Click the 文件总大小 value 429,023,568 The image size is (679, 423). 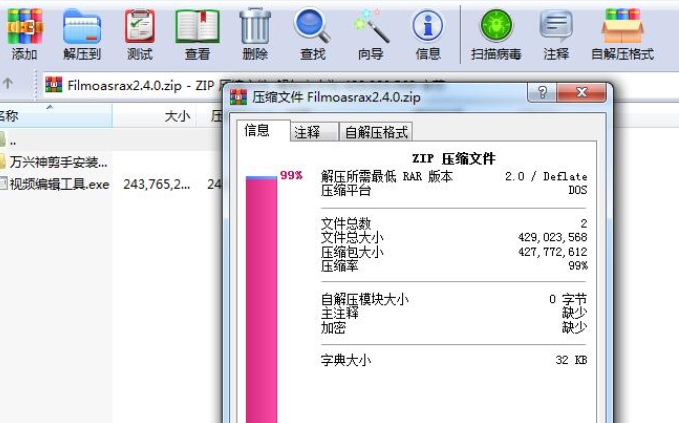[553, 237]
